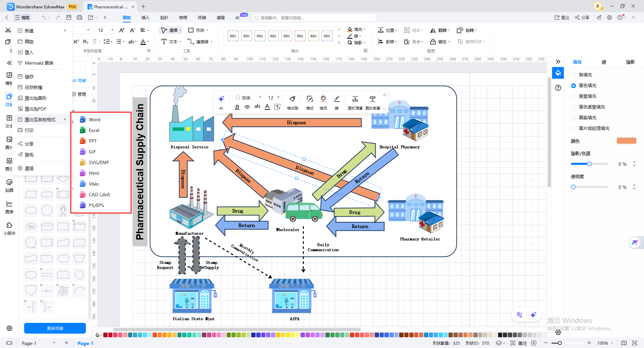Click the Lock icon in arrange group
Screen dimensions: 644x348
point(439,42)
